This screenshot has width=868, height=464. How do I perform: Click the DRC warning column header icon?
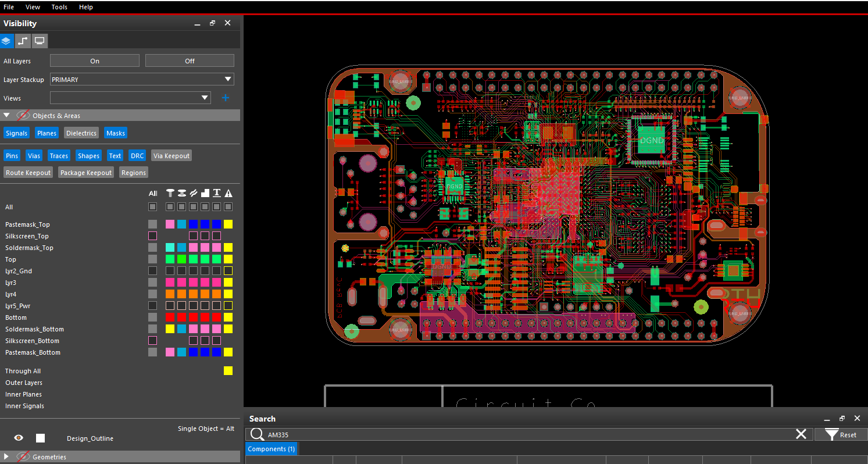tap(228, 193)
